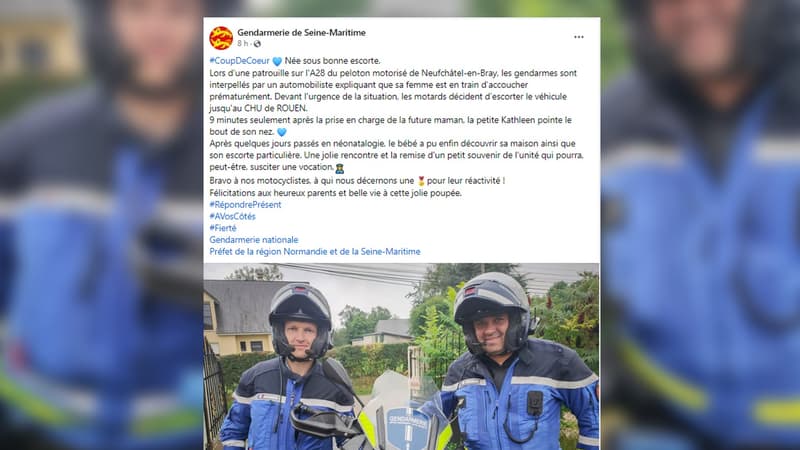Viewport: 800px width, 450px height.
Task: Click the police officer emoji after vocation
Action: pos(339,168)
